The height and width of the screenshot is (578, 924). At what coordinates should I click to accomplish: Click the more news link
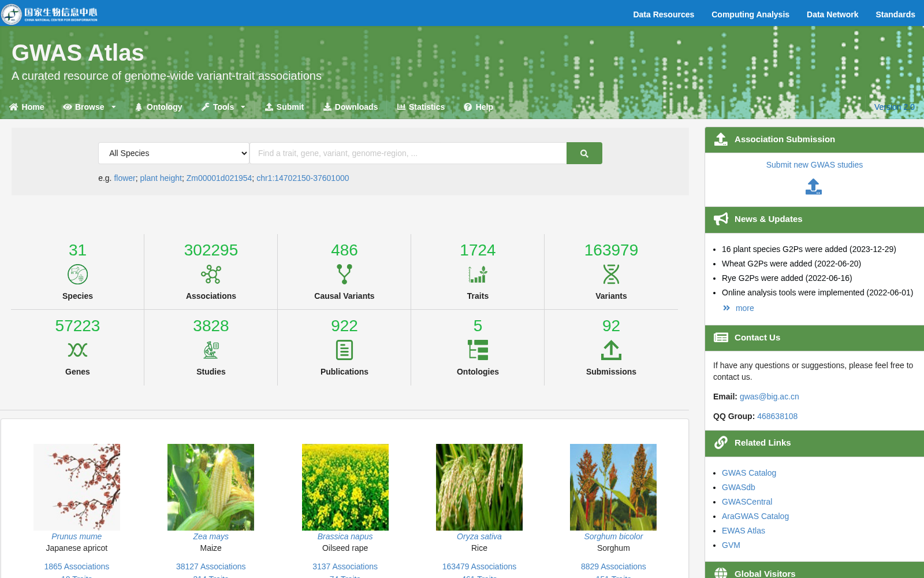744,308
